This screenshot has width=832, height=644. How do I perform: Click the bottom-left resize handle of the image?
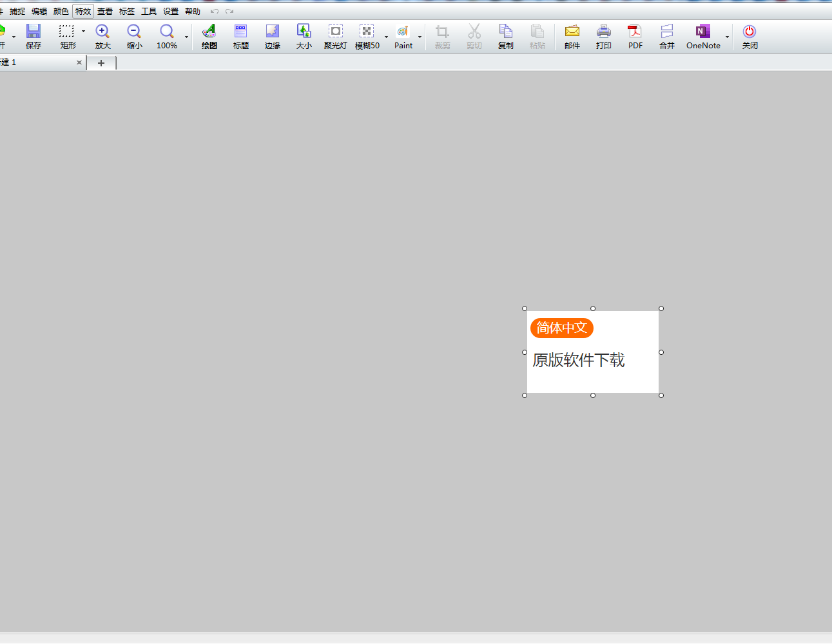(x=525, y=395)
